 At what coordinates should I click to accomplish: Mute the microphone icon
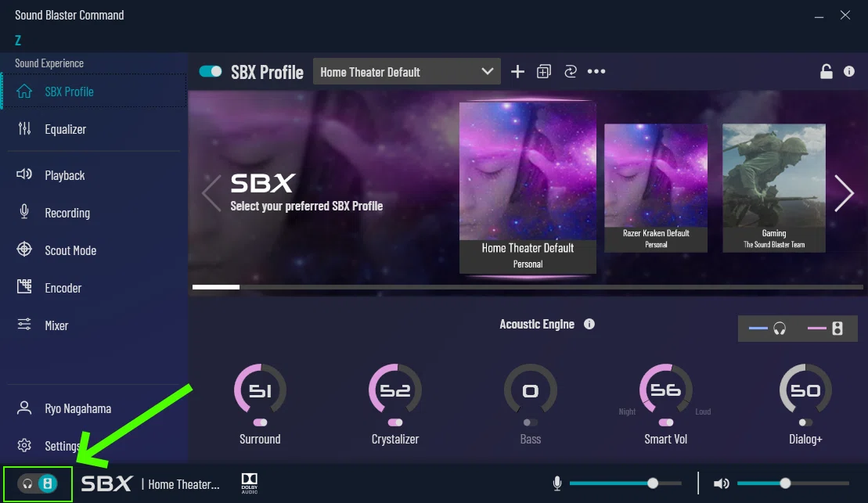[557, 483]
